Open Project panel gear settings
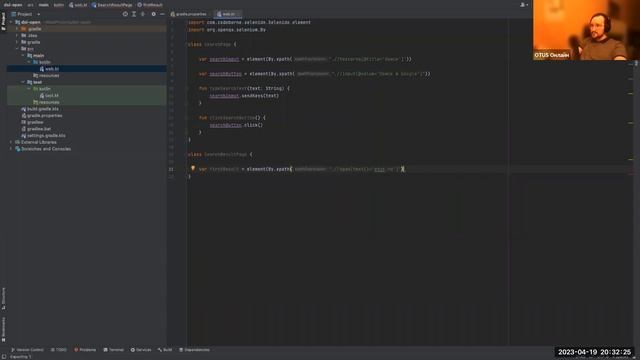Screen dimensions: 640x360 coord(153,14)
